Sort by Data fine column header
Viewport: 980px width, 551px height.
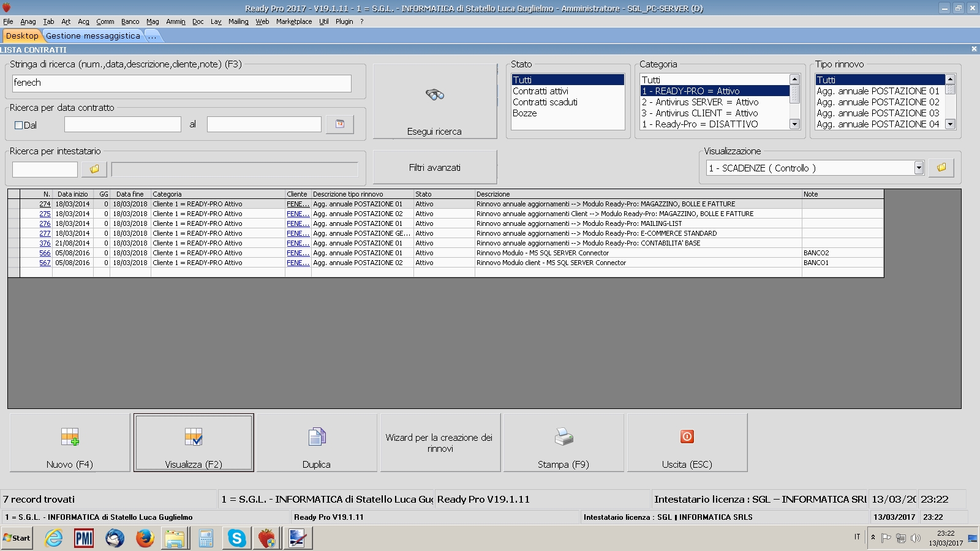click(x=130, y=194)
